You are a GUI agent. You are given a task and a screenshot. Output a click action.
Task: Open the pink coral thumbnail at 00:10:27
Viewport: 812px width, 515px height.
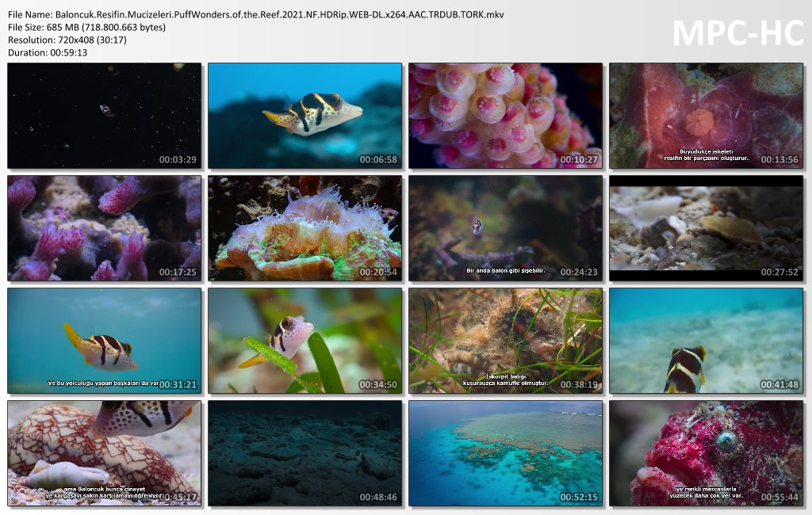(x=505, y=116)
